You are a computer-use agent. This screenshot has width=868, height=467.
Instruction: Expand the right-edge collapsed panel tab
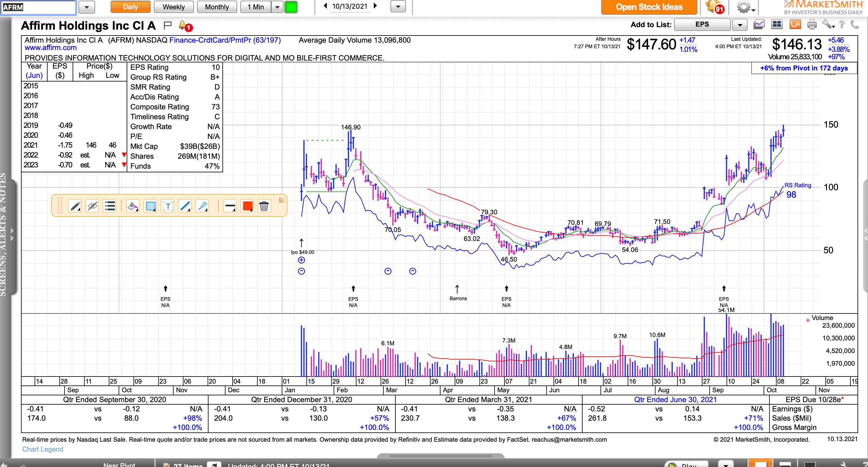point(865,235)
